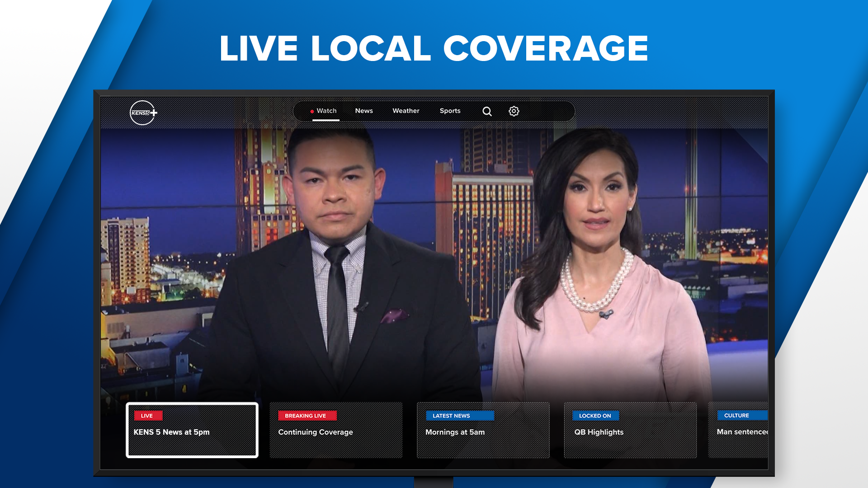
Task: Click the red live indicator dot next to Watch
Action: 312,110
